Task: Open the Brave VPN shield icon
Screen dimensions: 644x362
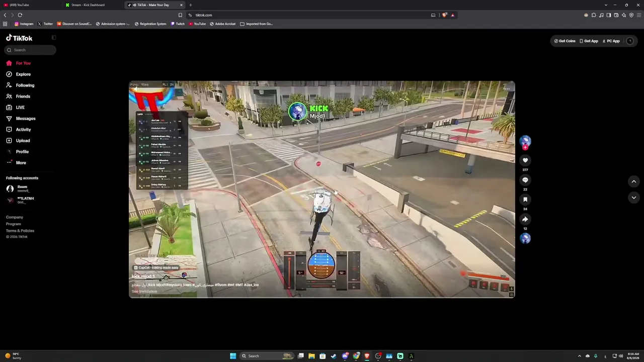Action: coord(631,15)
